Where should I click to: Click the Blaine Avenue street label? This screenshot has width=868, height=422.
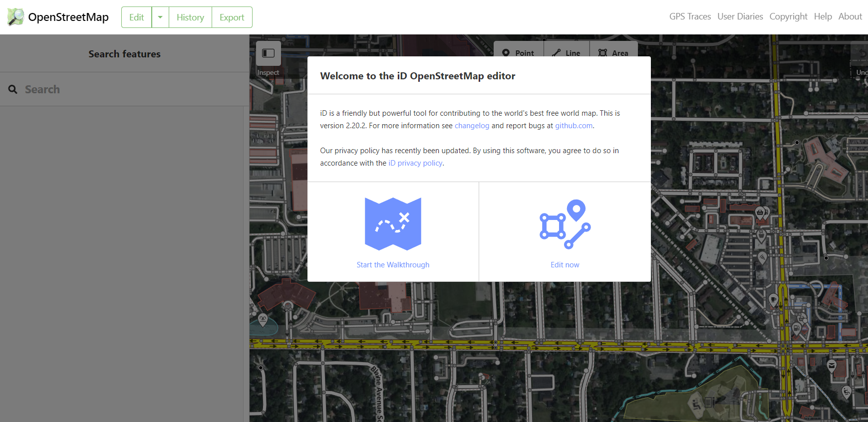377,394
